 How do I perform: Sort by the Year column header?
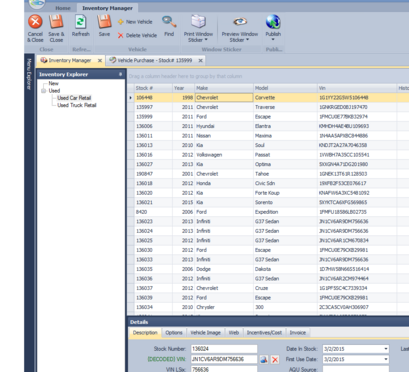tap(183, 88)
